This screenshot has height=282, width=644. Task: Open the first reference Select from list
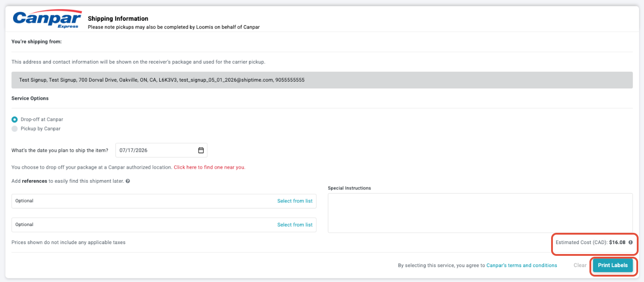pos(295,201)
